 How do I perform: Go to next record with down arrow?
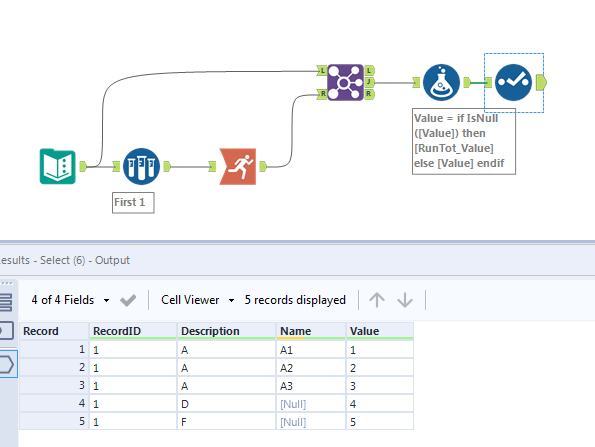pyautogui.click(x=405, y=300)
